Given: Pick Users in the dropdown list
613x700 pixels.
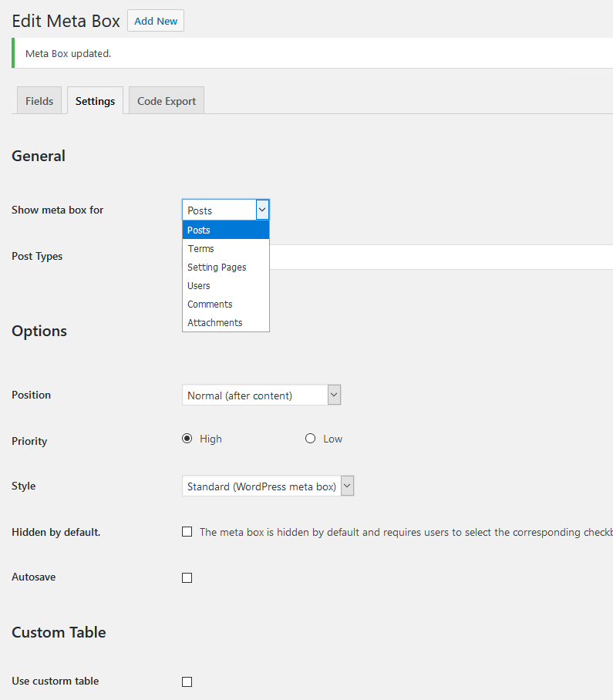Looking at the screenshot, I should click(225, 285).
